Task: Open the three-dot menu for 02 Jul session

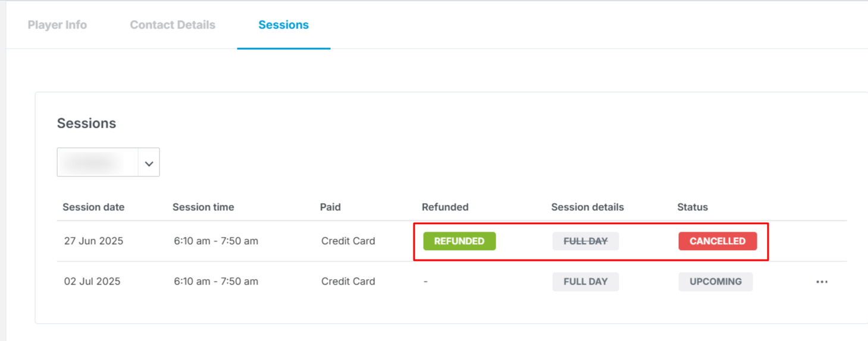Action: click(x=822, y=282)
